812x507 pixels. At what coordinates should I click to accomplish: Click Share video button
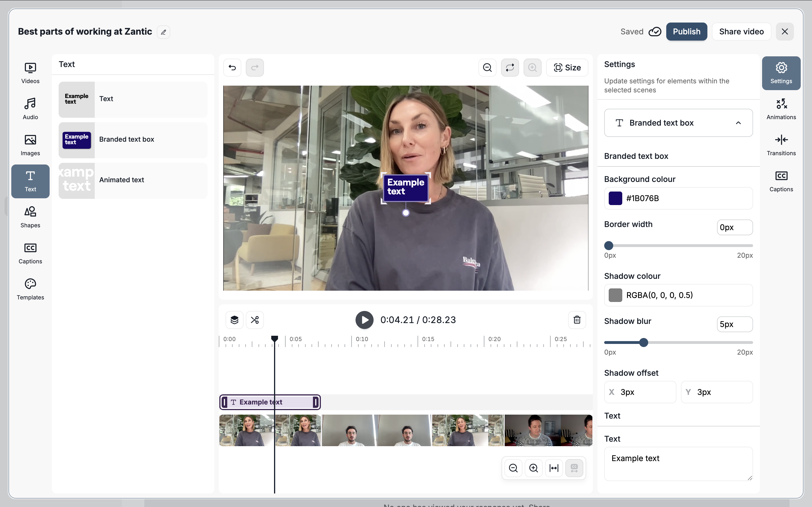pos(741,32)
